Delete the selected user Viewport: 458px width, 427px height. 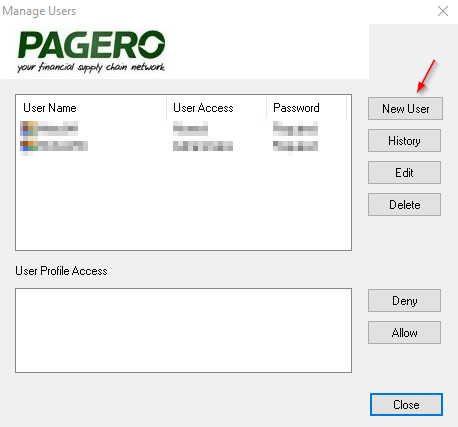404,204
